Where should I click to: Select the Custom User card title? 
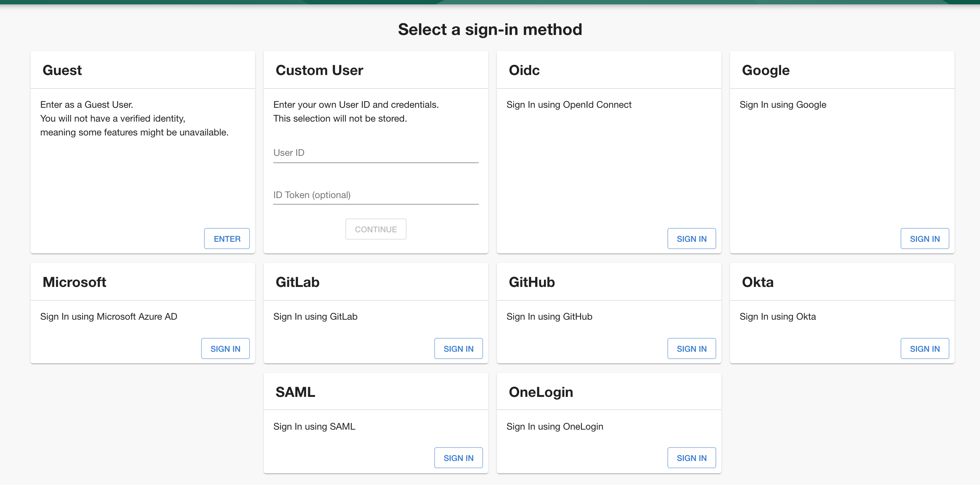[319, 70]
